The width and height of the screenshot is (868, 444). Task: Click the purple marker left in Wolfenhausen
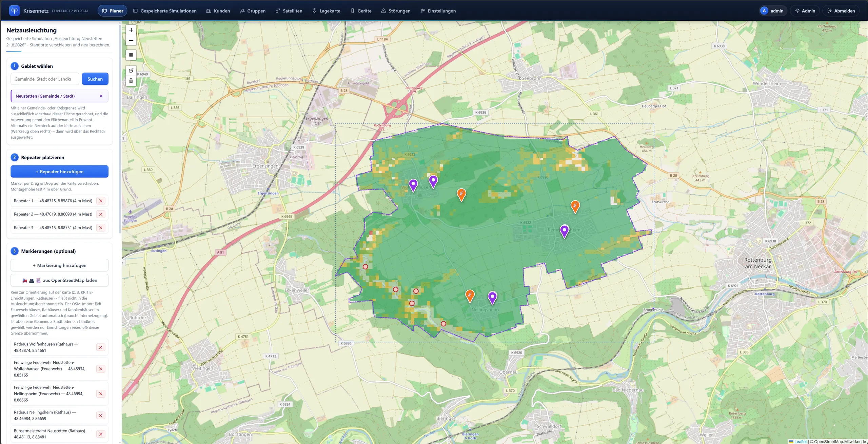413,185
